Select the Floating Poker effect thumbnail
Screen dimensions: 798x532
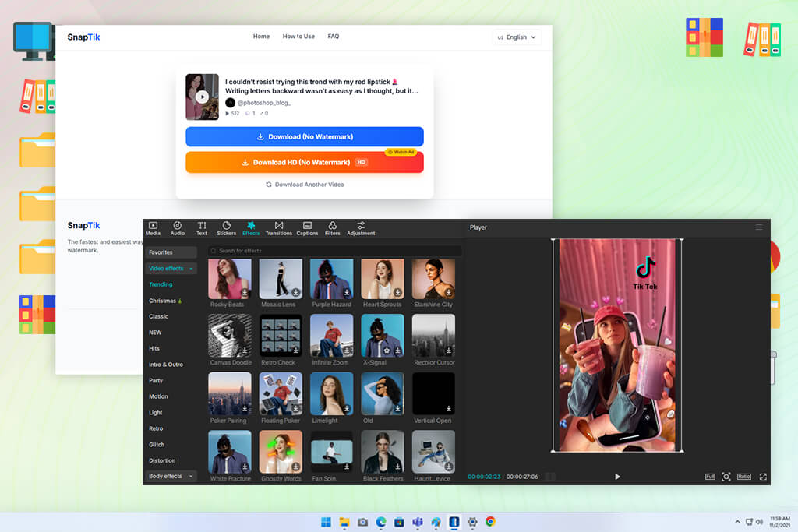click(x=281, y=393)
